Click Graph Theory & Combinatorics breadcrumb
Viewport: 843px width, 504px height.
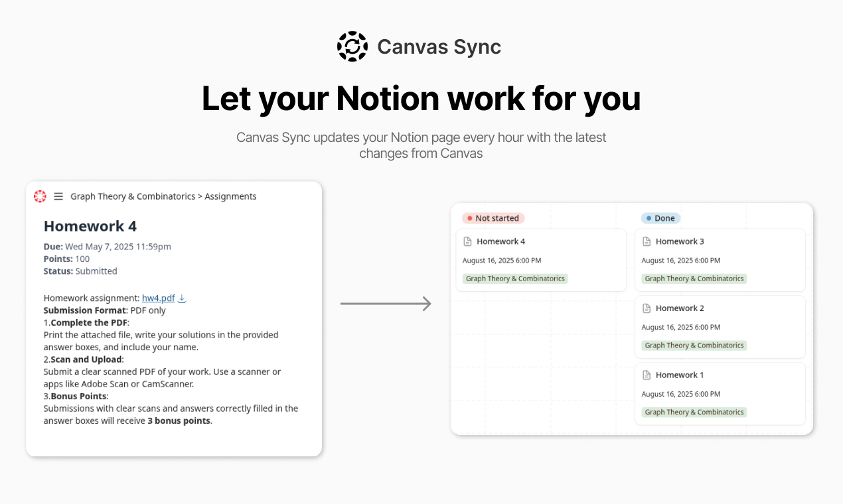point(133,196)
